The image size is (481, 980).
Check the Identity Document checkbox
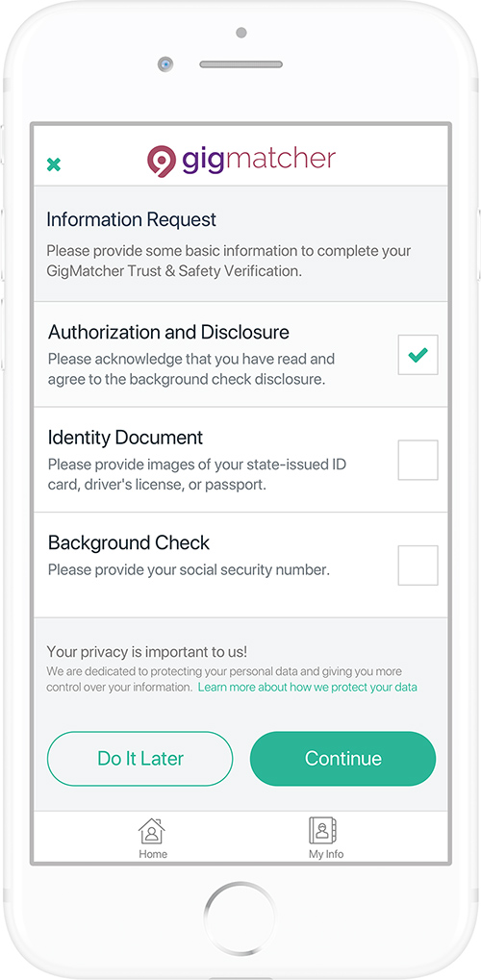[418, 460]
